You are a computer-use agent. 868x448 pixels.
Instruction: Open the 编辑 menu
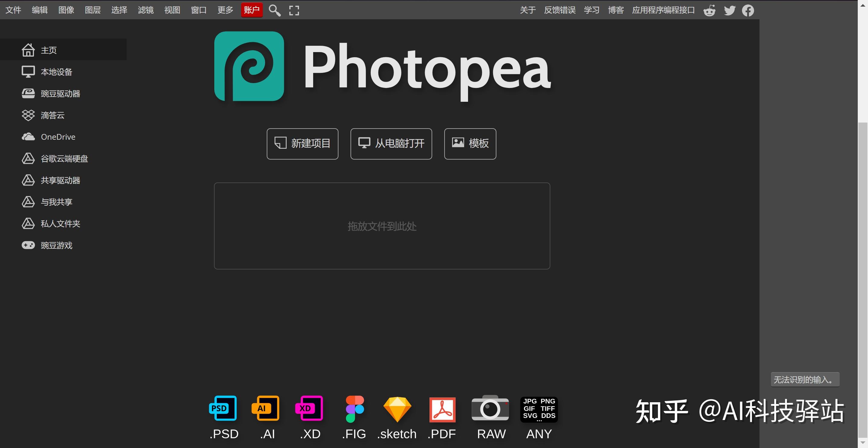point(40,10)
